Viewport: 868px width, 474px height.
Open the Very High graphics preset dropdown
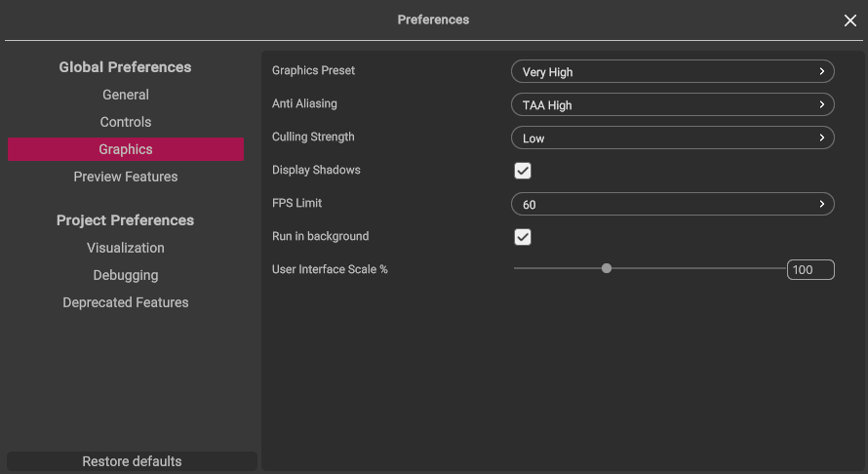tap(672, 71)
